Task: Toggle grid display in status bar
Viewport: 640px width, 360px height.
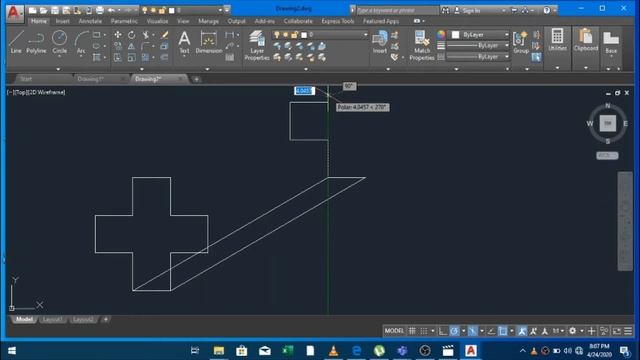Action: pyautogui.click(x=412, y=331)
